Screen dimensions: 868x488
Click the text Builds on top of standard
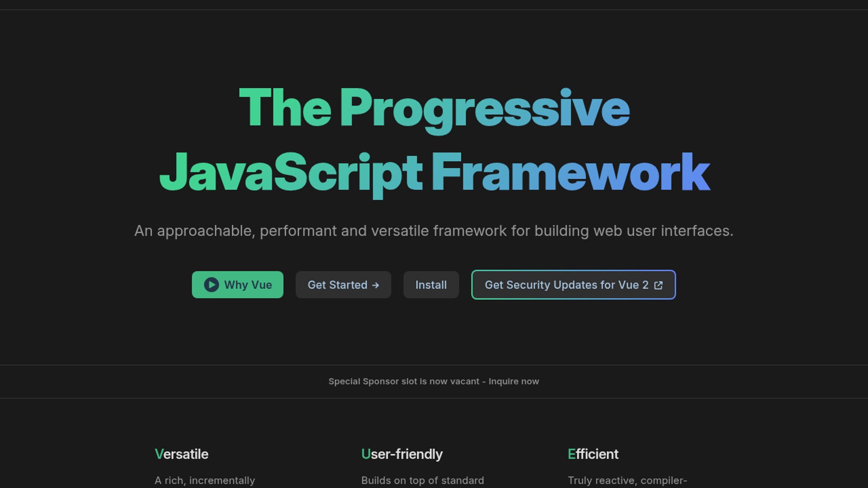click(422, 480)
